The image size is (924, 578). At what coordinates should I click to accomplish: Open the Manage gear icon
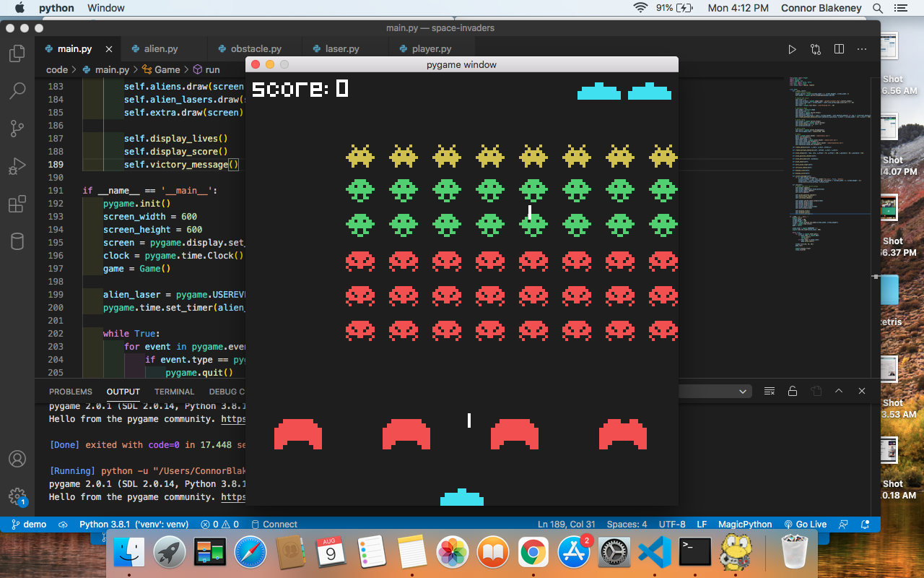[17, 496]
